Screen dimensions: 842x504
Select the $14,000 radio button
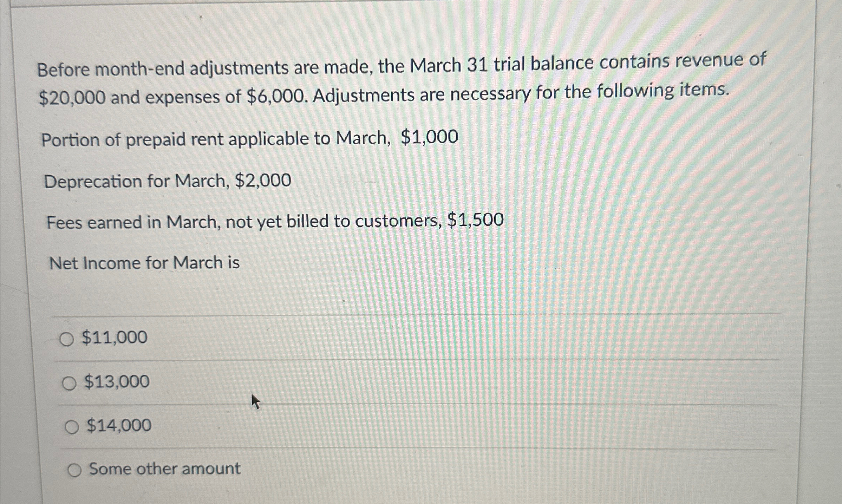[72, 426]
